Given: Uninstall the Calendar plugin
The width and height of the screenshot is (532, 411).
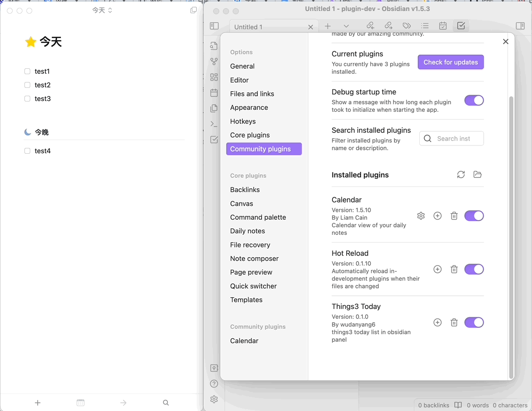Looking at the screenshot, I should tap(454, 216).
